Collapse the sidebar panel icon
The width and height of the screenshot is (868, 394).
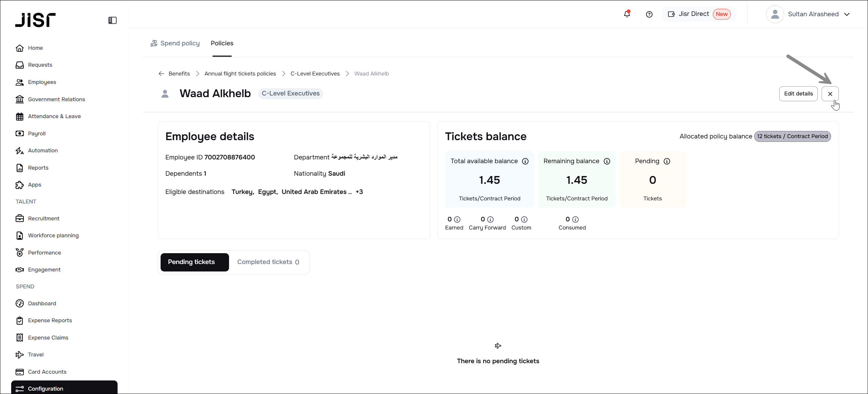pyautogui.click(x=112, y=20)
